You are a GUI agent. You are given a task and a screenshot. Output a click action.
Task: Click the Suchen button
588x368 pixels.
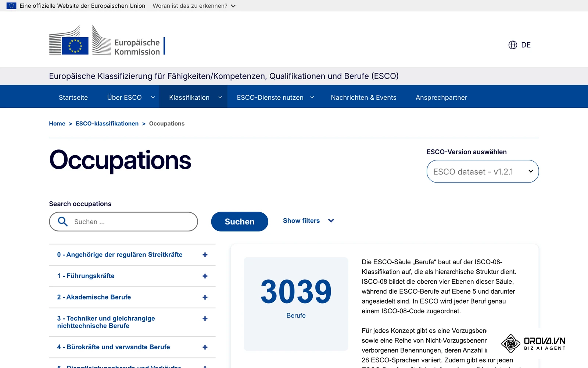click(240, 222)
